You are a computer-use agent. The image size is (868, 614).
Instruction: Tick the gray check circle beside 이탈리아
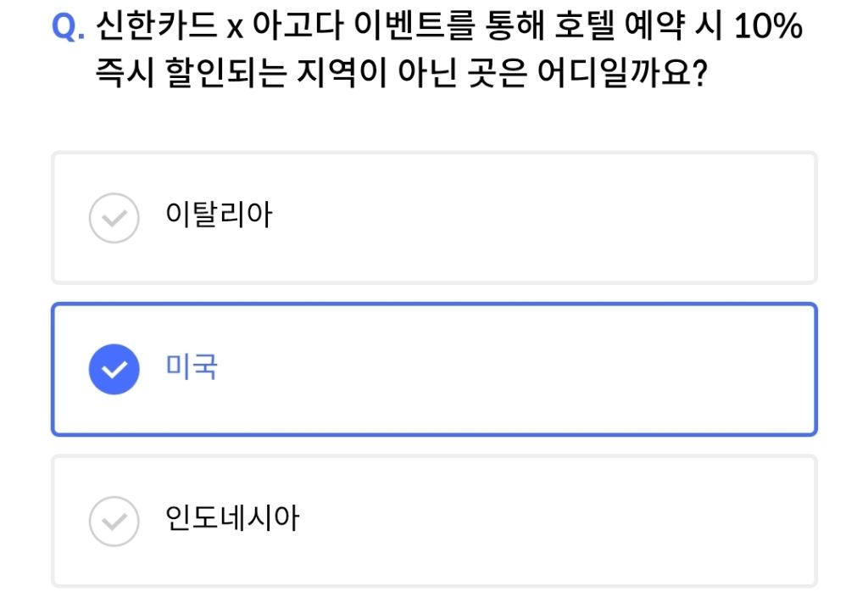(114, 218)
